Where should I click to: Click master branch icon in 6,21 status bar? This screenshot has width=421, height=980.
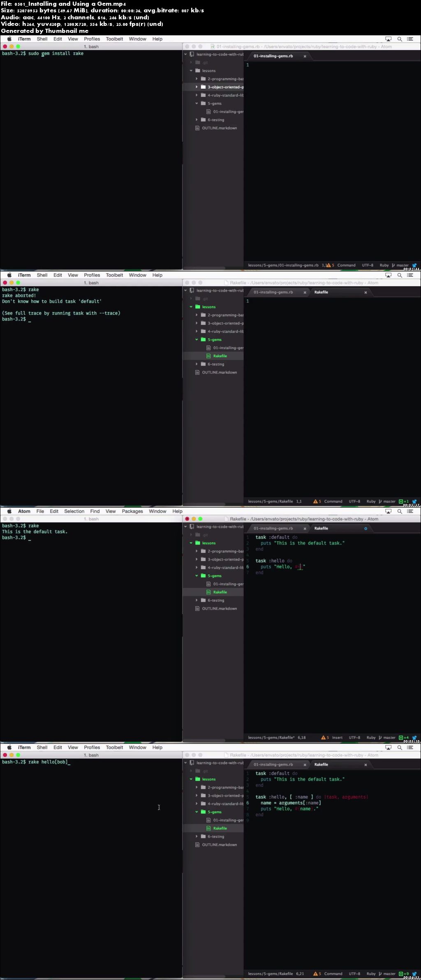click(380, 974)
